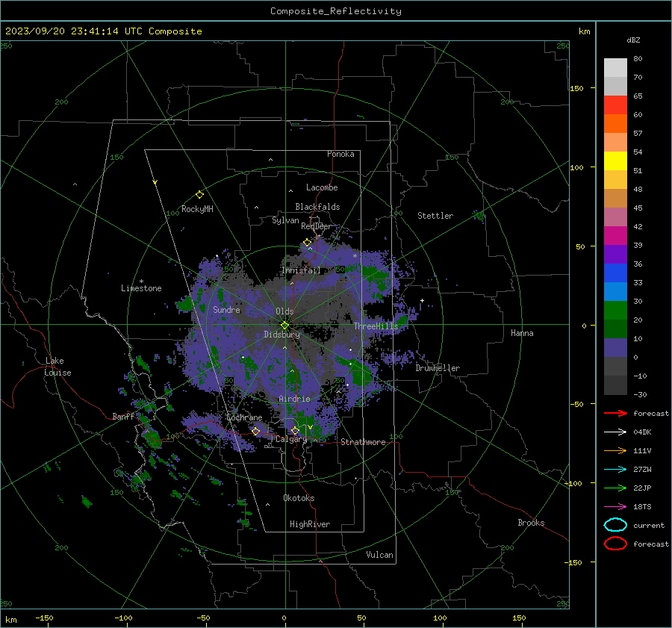The image size is (672, 628).
Task: Click the Composite_Reflectivity title
Action: coord(336,11)
